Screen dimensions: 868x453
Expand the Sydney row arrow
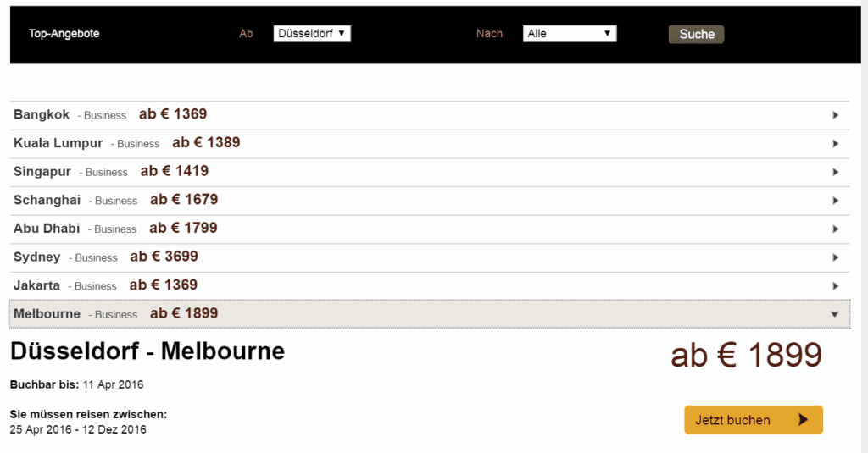[x=835, y=257]
